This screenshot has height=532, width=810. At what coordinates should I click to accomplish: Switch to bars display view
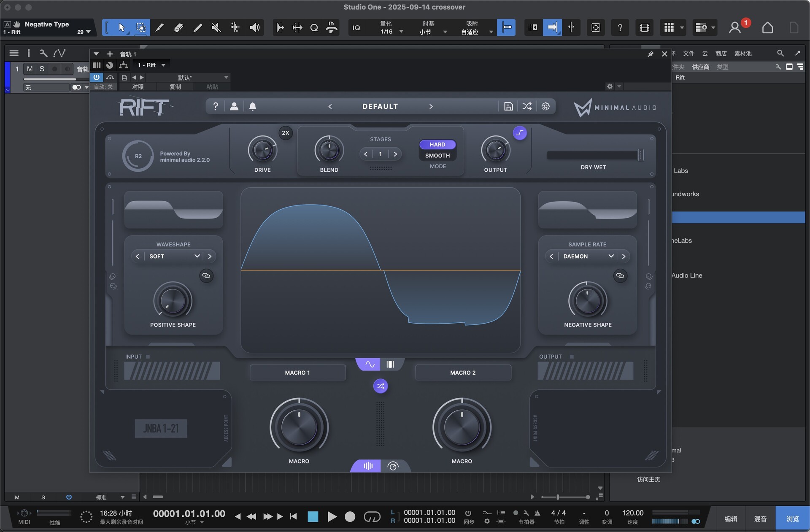(391, 364)
